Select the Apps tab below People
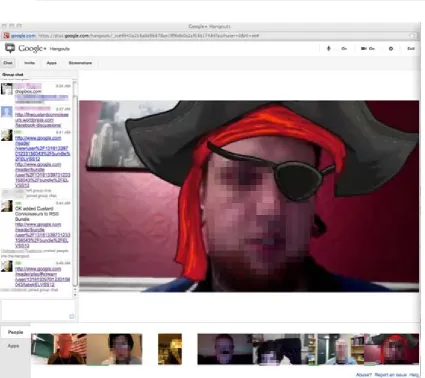Viewport: 425px width, 378px height. pos(13,346)
